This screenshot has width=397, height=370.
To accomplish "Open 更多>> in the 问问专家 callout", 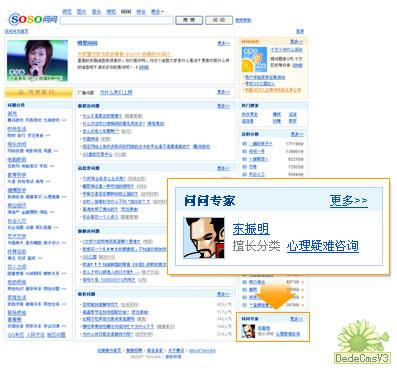I will [349, 201].
